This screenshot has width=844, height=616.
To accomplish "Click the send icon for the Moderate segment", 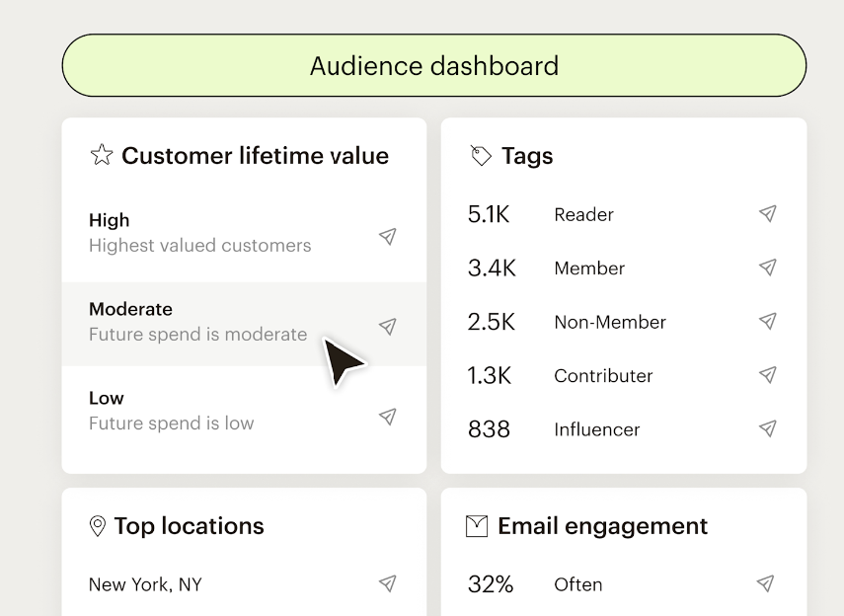I will (x=387, y=326).
